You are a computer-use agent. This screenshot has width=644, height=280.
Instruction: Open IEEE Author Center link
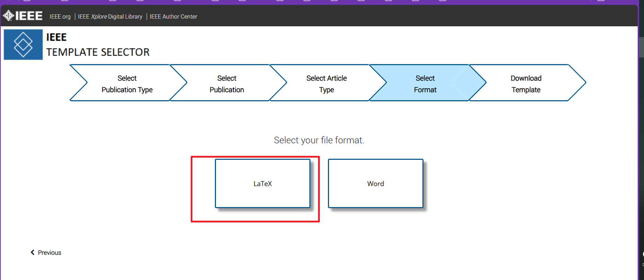click(x=173, y=16)
